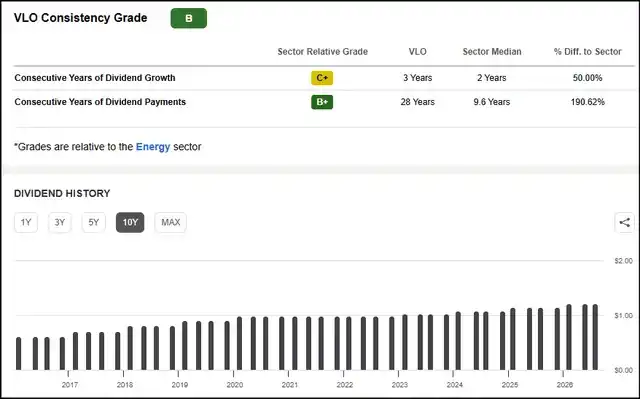Click the C+ dividend growth grade badge

(322, 78)
